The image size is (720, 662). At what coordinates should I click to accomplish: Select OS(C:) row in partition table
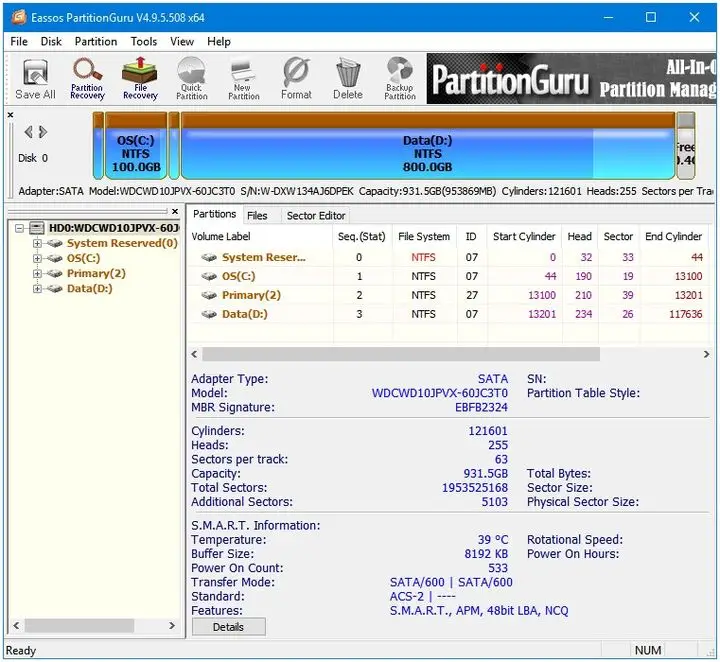[448, 276]
